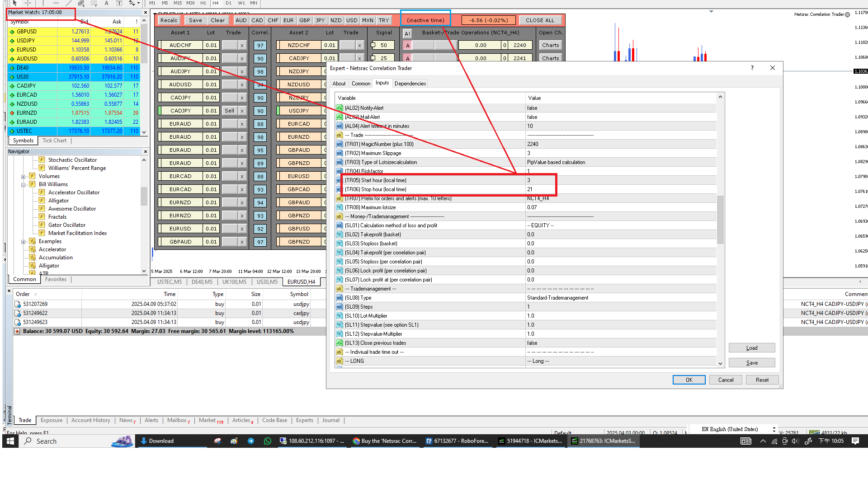Open the Account History terminal tab

(x=90, y=420)
